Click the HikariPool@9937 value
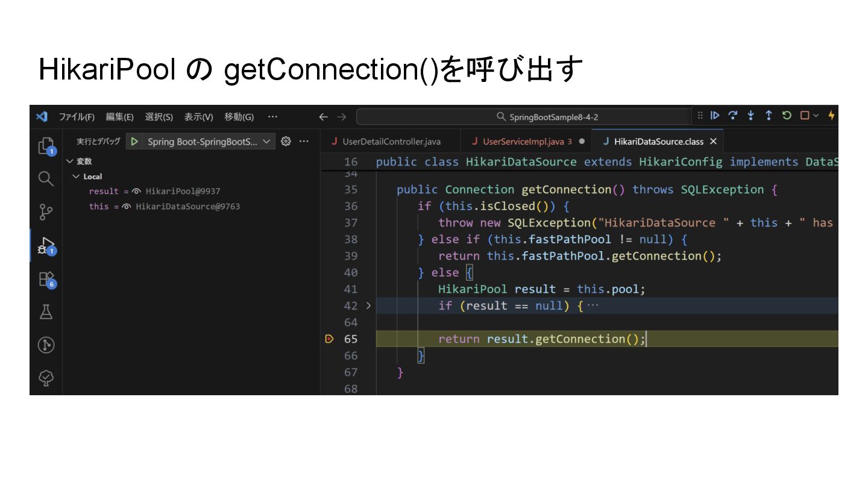868x488 pixels. [183, 191]
